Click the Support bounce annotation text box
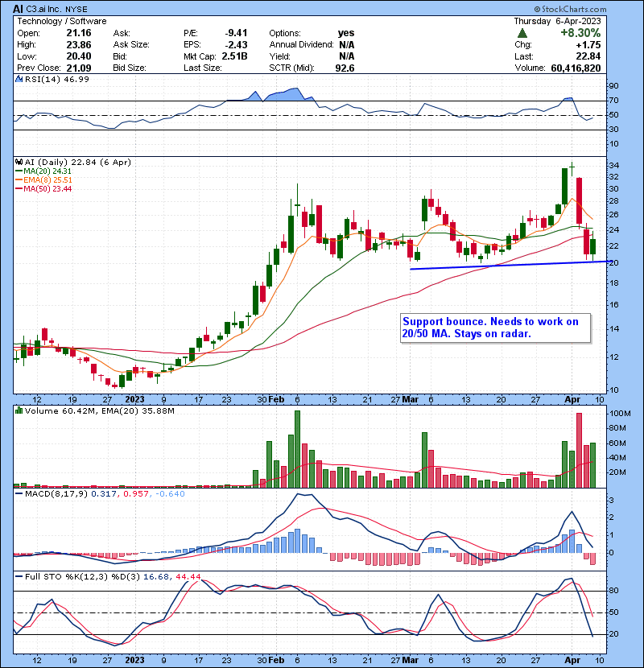The width and height of the screenshot is (644, 668). pos(496,328)
